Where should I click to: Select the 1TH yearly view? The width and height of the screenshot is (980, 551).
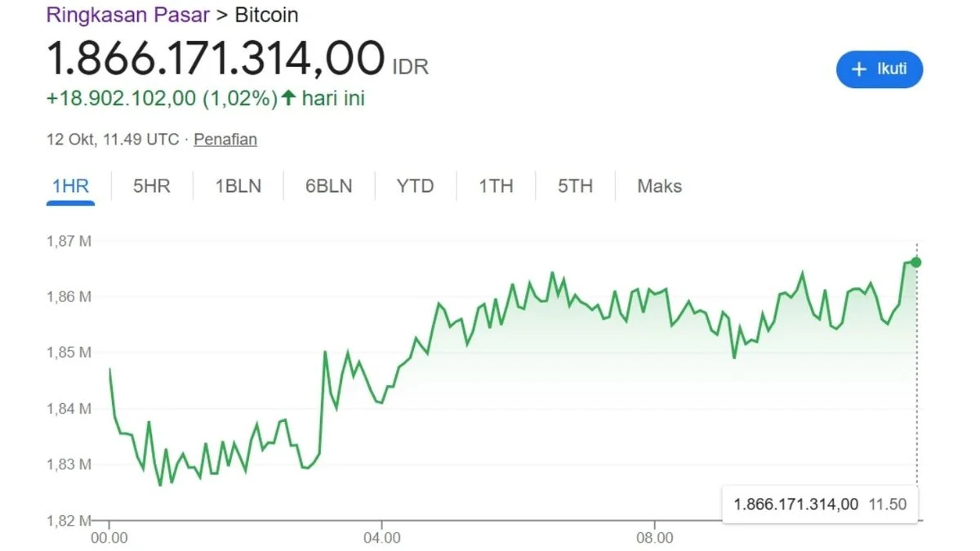pos(496,186)
